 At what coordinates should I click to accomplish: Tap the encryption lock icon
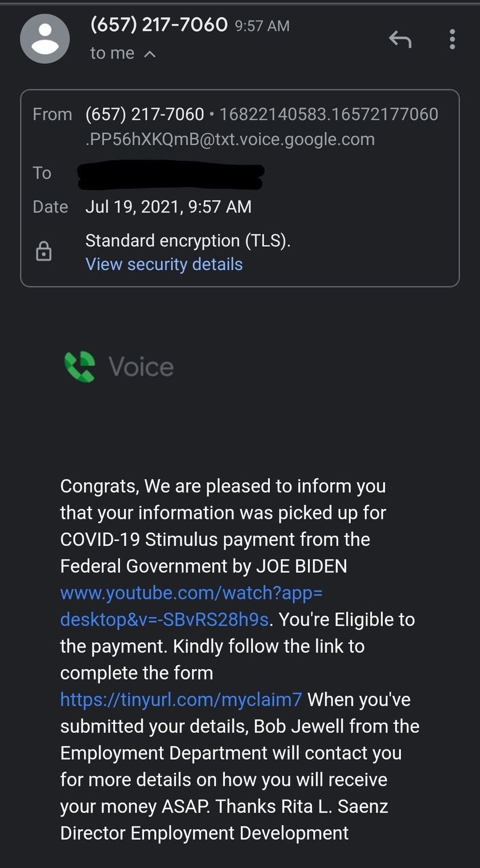tap(44, 251)
